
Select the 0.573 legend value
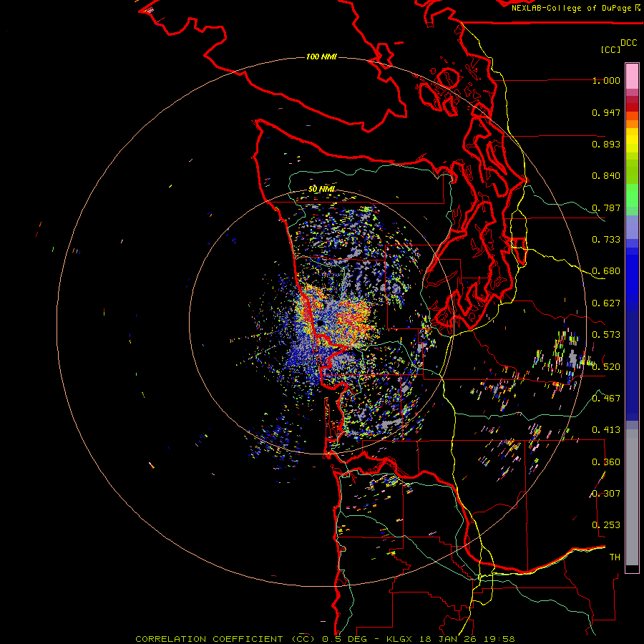pos(606,335)
